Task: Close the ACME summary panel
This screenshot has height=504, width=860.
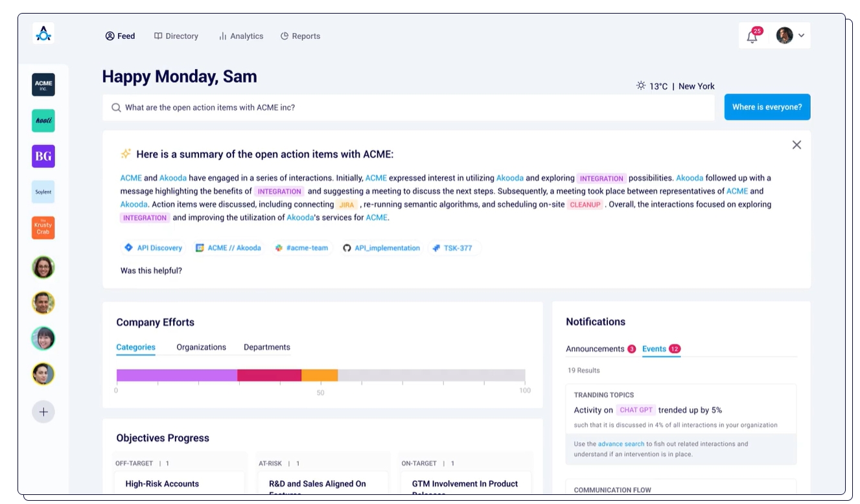Action: (x=796, y=145)
